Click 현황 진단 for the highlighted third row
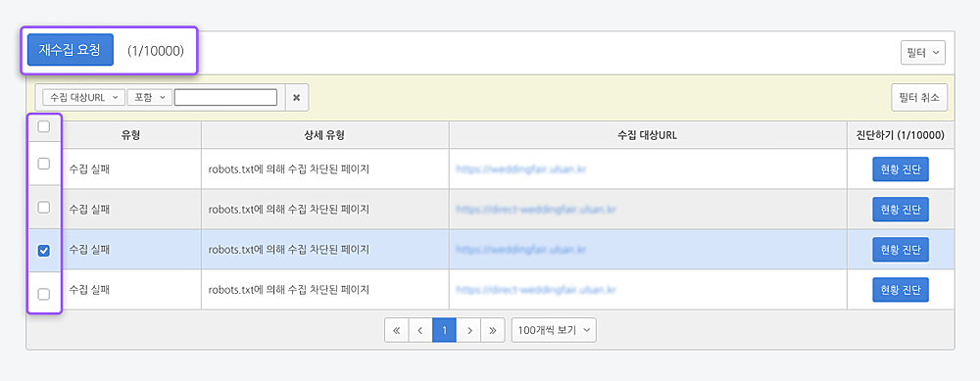The height and width of the screenshot is (381, 980). (x=901, y=250)
